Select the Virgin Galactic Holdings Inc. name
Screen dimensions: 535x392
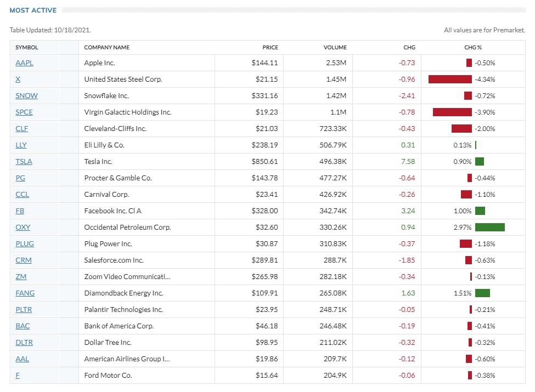(x=128, y=112)
